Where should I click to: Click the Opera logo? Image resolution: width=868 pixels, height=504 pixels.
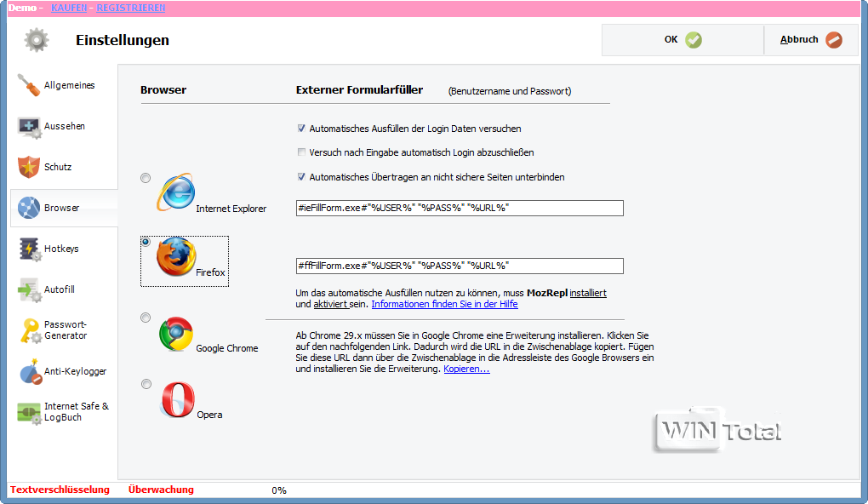pos(178,399)
